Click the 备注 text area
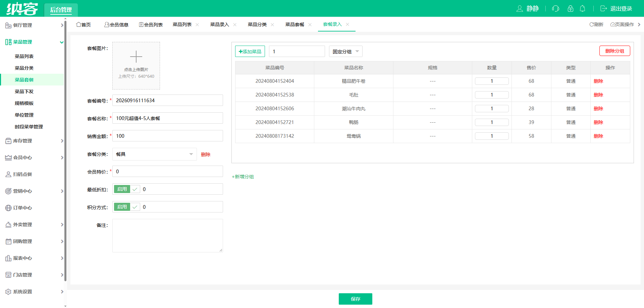This screenshot has height=308, width=644. click(168, 236)
